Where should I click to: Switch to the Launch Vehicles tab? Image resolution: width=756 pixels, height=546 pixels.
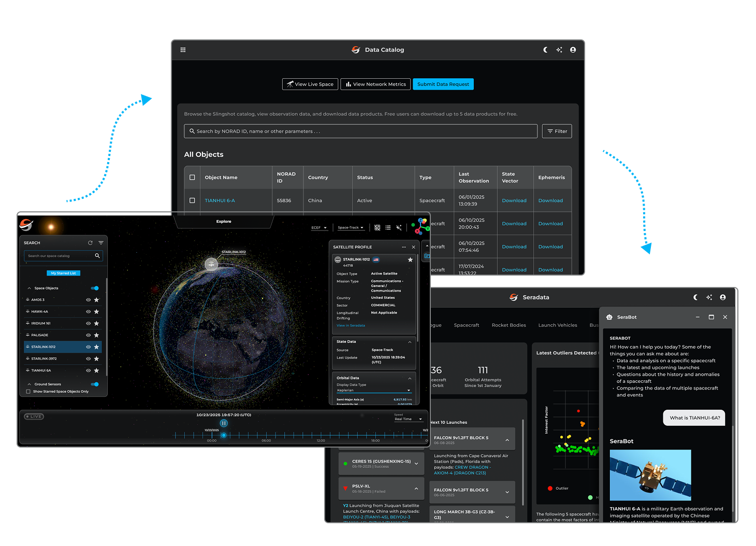click(558, 325)
